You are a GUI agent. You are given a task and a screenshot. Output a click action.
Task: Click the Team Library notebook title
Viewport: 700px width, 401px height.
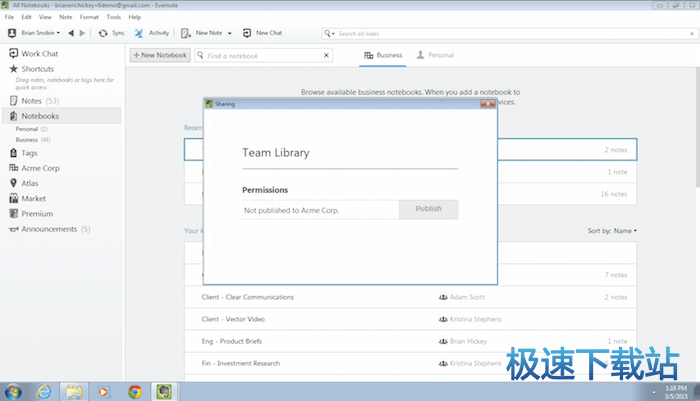click(275, 153)
